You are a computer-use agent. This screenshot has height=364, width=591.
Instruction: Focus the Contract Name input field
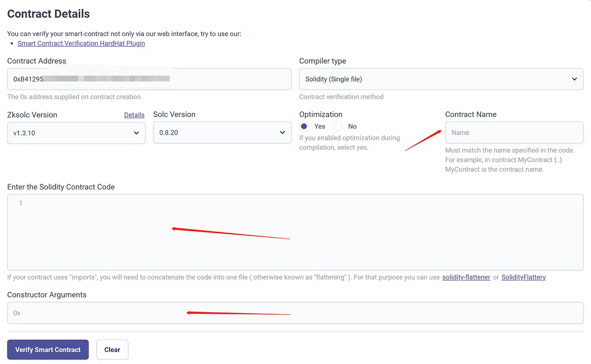coord(514,133)
